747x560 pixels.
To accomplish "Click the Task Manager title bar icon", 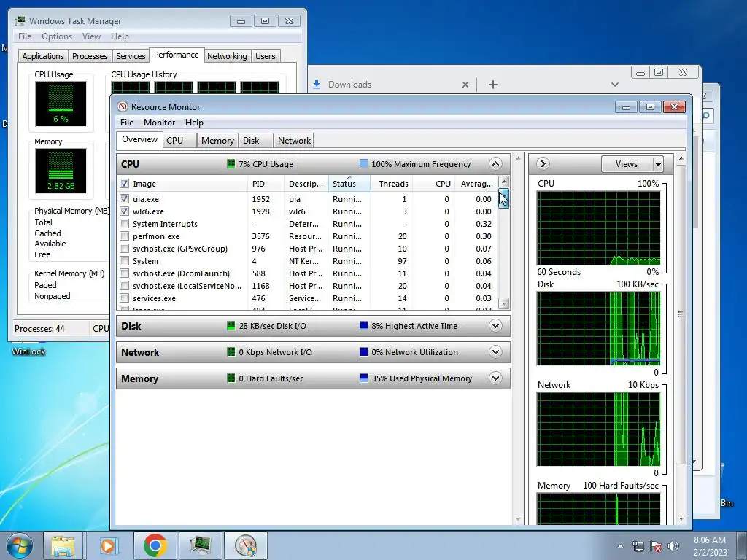I will tap(20, 20).
